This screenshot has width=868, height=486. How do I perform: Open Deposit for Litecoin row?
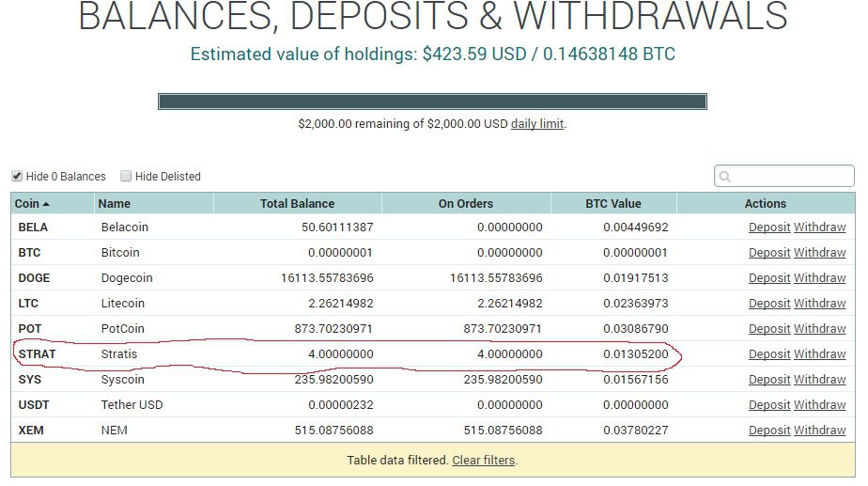coord(769,304)
